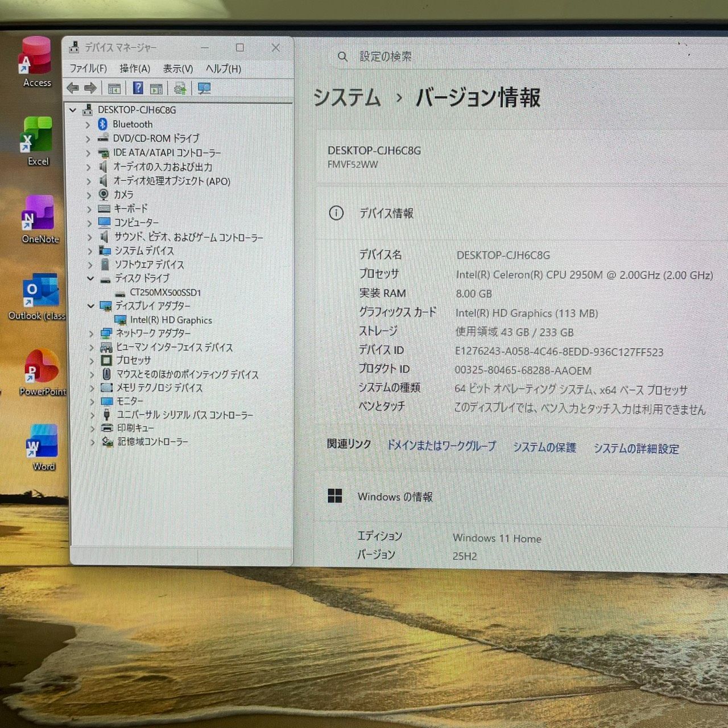Collapse the ディスク ドライブ node
This screenshot has width=728, height=728.
point(90,278)
